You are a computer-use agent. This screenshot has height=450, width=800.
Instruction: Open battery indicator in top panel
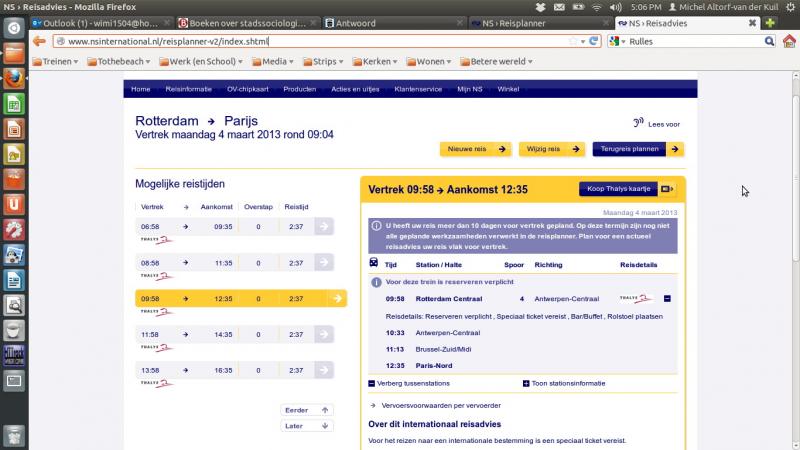coord(578,7)
